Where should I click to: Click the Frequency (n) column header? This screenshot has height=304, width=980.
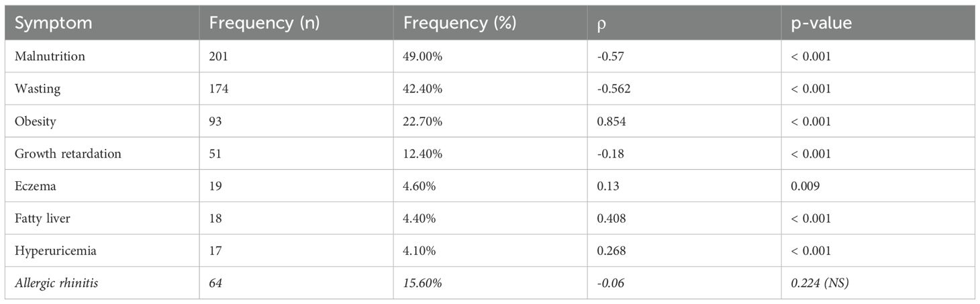pyautogui.click(x=264, y=22)
